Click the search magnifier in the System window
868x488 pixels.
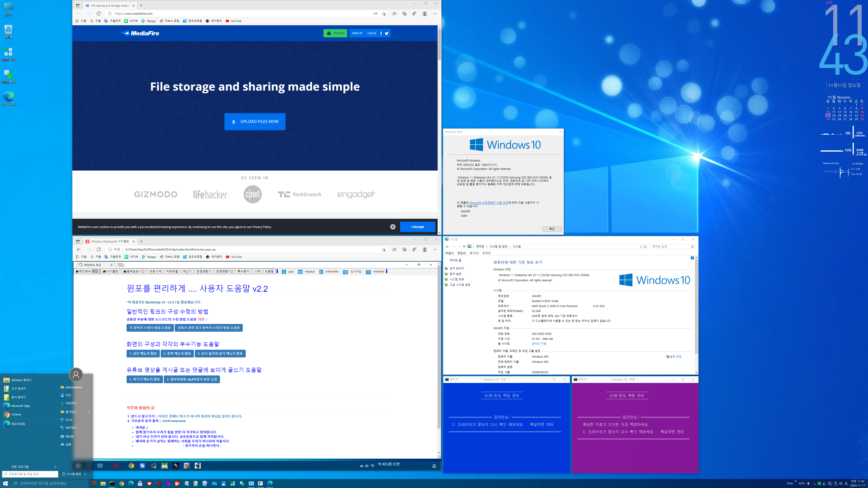click(x=692, y=246)
